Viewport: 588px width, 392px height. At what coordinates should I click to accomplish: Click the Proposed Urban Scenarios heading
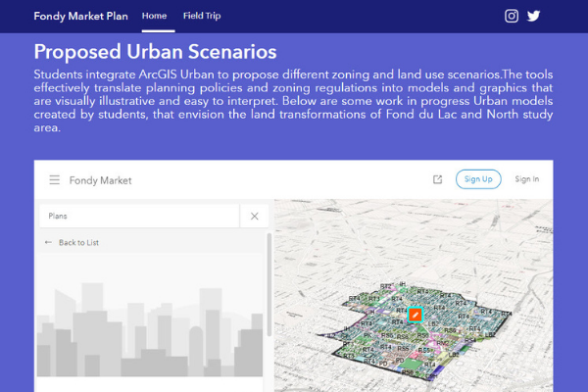(x=155, y=51)
